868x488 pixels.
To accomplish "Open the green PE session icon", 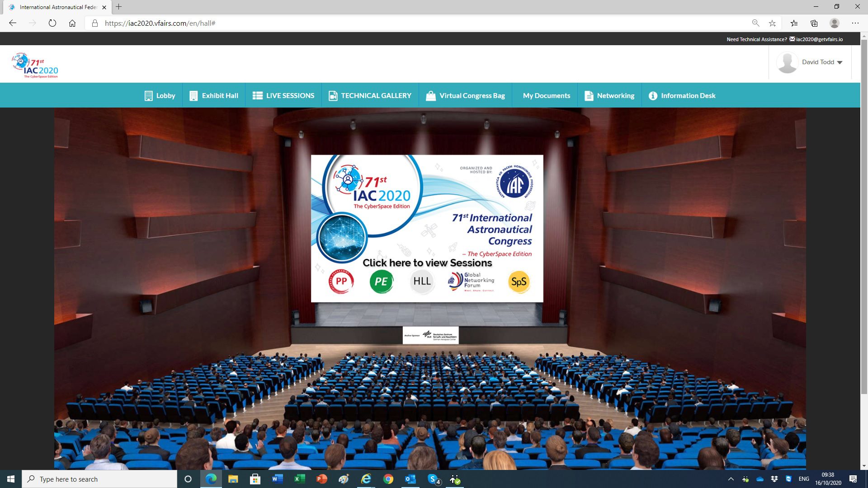I will tap(381, 282).
